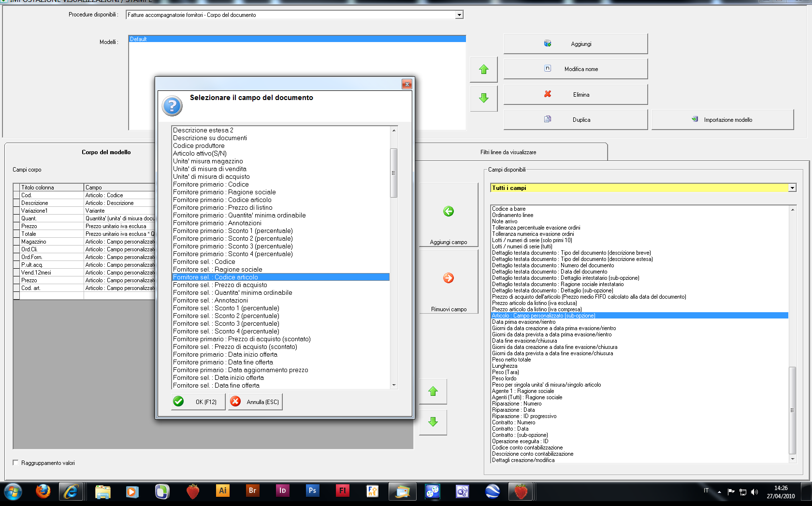Image resolution: width=812 pixels, height=506 pixels.
Task: Open the Windows Start menu
Action: pos(13,492)
